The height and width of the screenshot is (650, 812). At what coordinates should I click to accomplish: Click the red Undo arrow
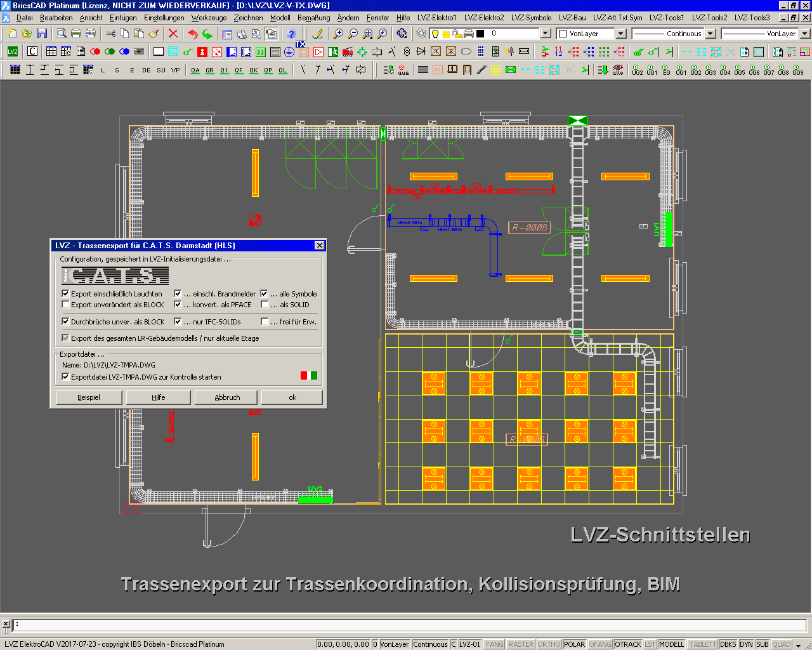point(193,34)
